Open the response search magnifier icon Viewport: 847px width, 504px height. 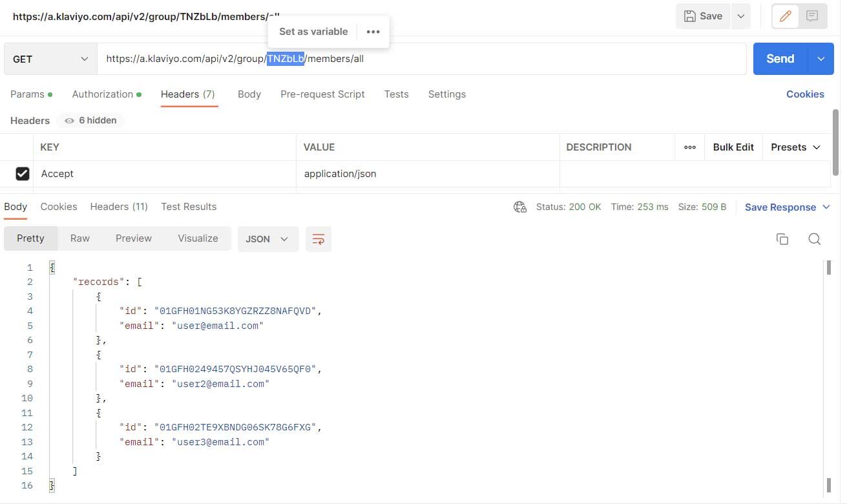[x=815, y=239]
